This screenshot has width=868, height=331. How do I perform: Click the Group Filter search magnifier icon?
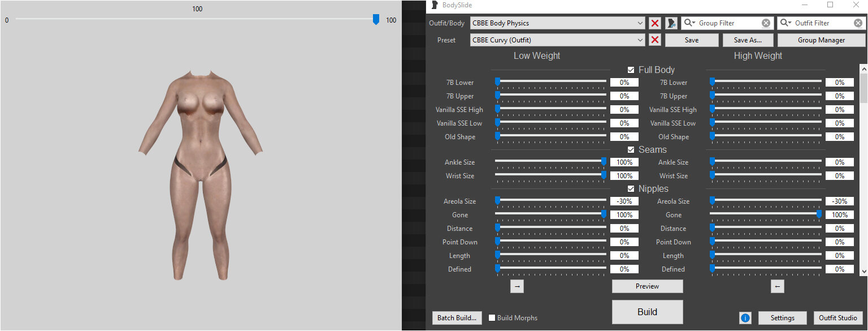coord(690,23)
